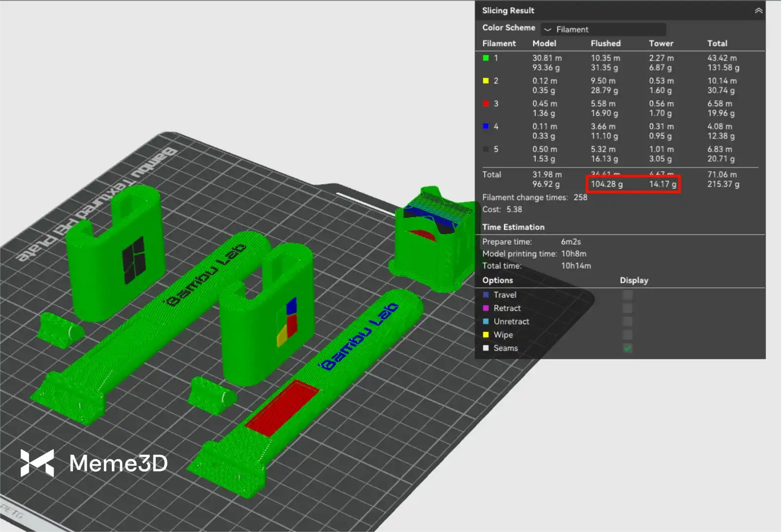Click the Meme3D logo icon
782x532 pixels.
(x=37, y=463)
